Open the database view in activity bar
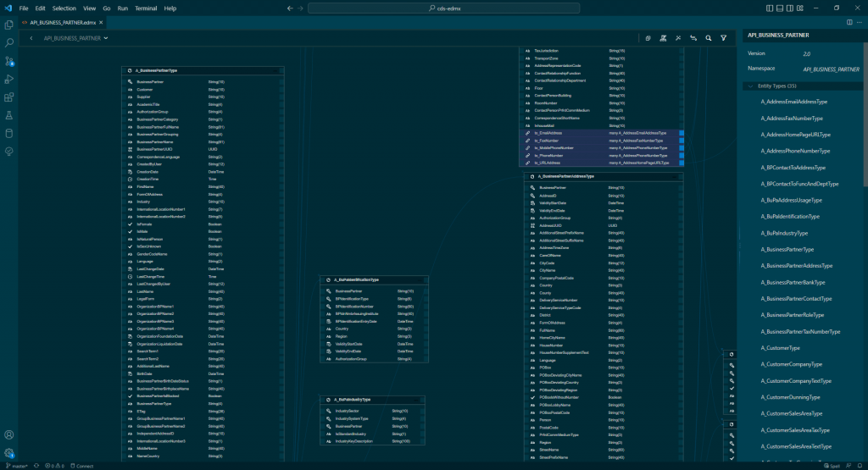Image resolution: width=868 pixels, height=470 pixels. (x=8, y=133)
